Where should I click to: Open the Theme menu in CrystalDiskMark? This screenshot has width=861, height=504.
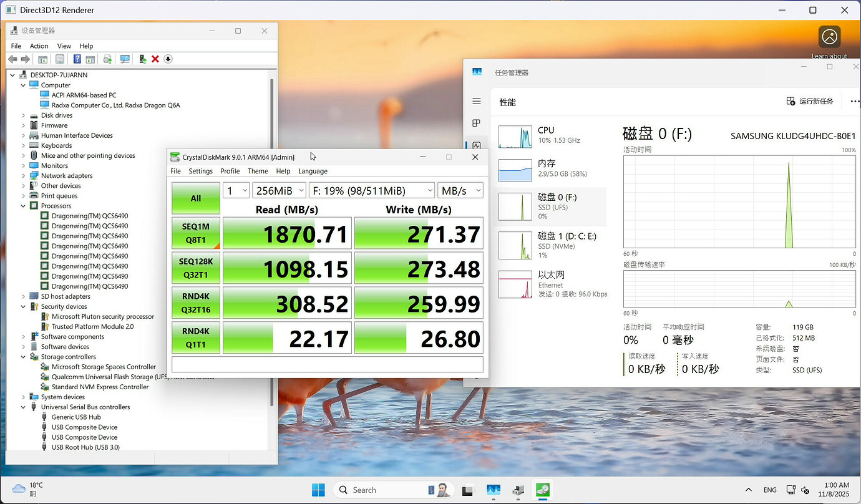258,171
